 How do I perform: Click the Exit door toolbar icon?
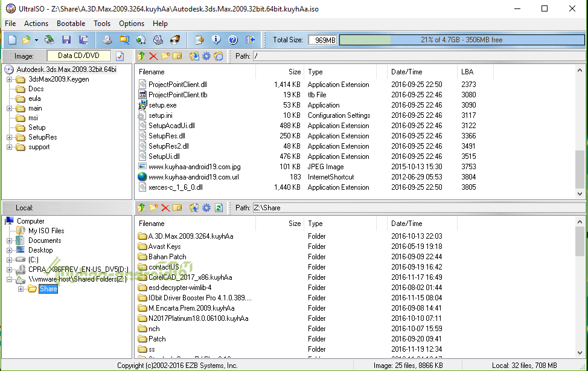pyautogui.click(x=250, y=40)
